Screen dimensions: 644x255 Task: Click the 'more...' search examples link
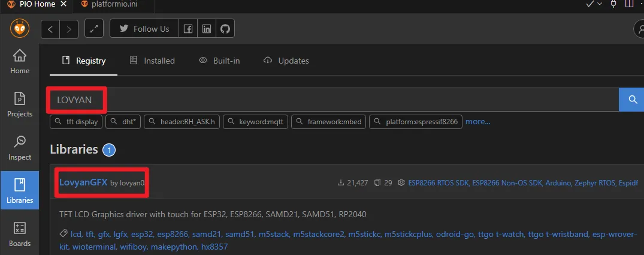pos(477,122)
